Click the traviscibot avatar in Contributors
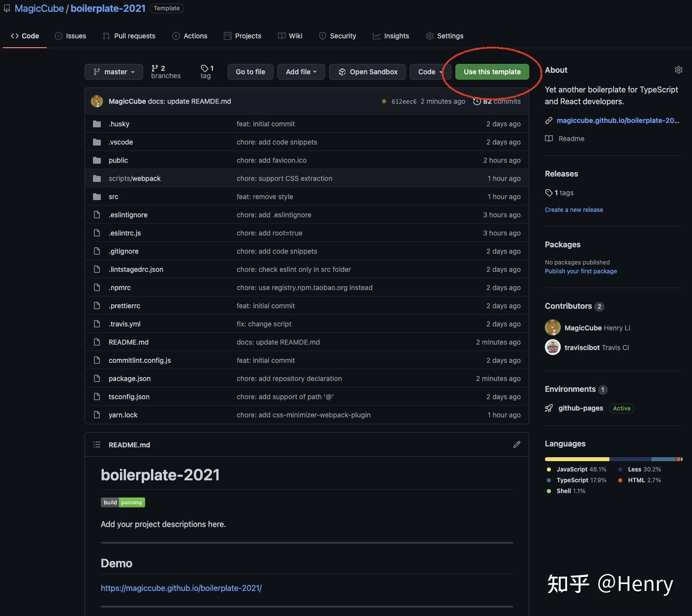Viewport: 692px width, 616px height. 553,347
